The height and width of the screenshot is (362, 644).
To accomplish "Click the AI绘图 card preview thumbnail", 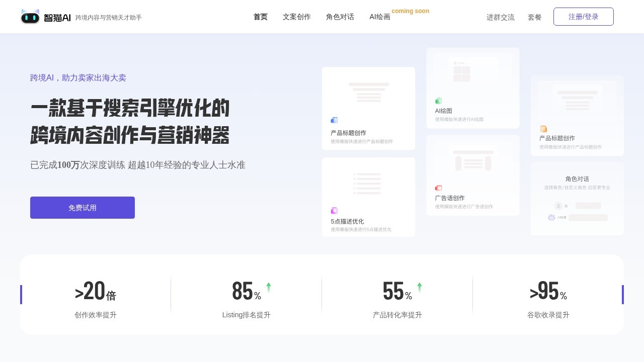I will (x=473, y=70).
